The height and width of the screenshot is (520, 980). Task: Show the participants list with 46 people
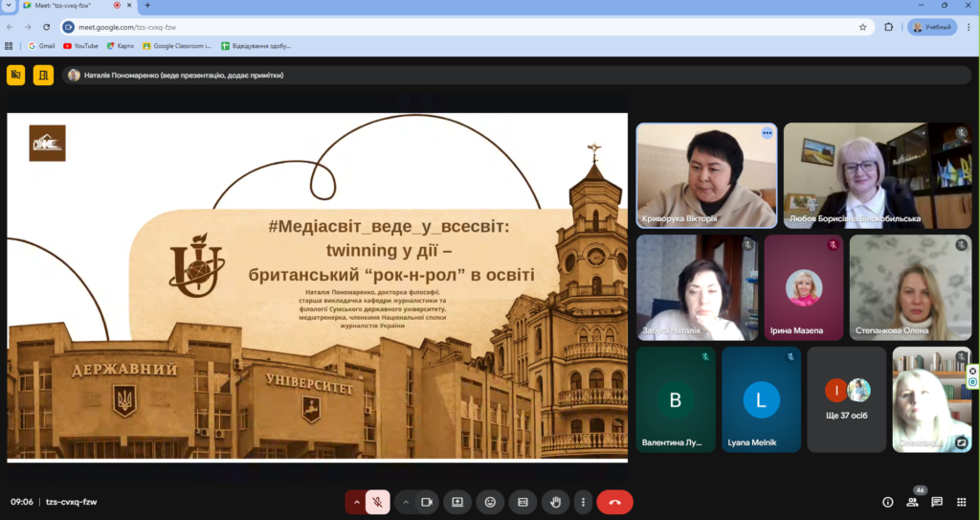click(912, 502)
